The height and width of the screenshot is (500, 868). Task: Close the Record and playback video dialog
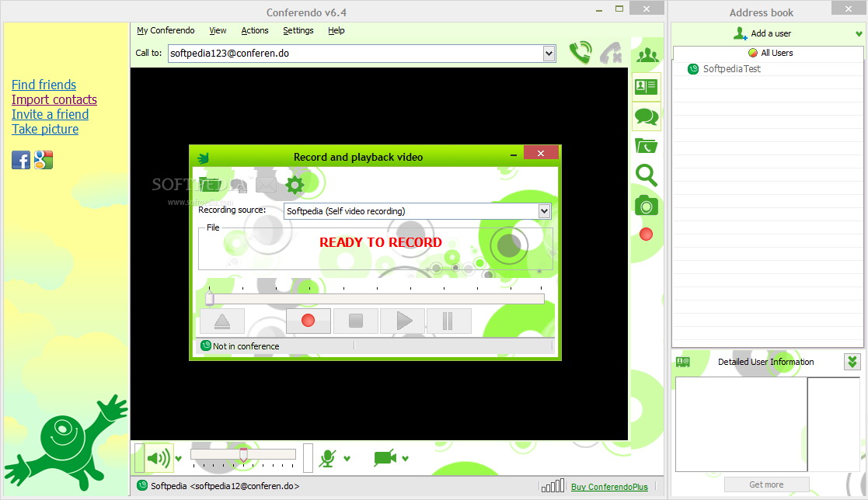[541, 153]
